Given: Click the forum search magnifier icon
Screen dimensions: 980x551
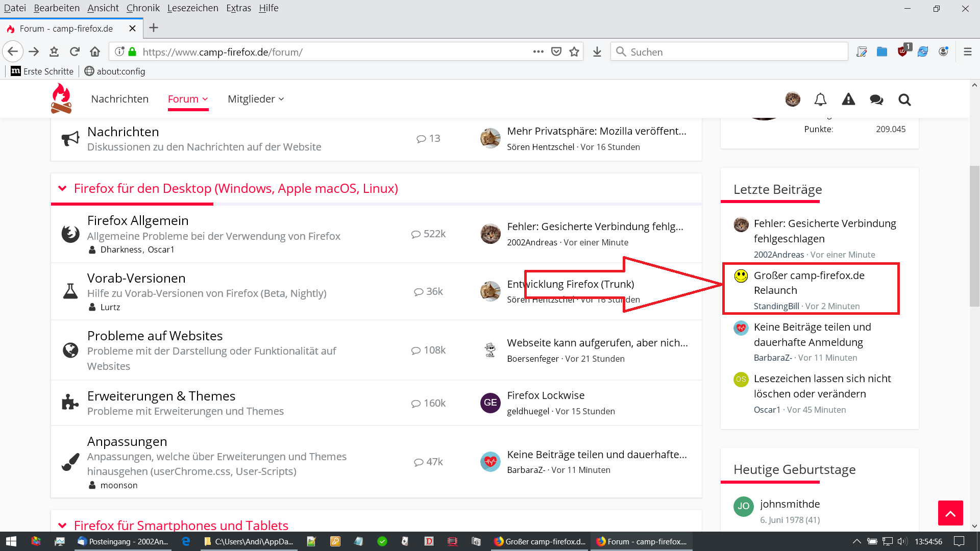Looking at the screenshot, I should [x=904, y=99].
